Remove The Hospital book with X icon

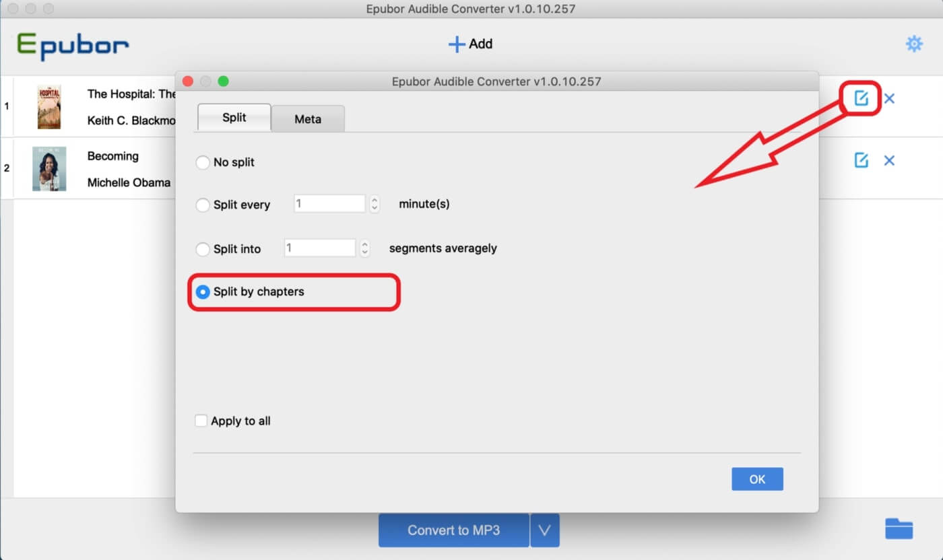tap(889, 99)
